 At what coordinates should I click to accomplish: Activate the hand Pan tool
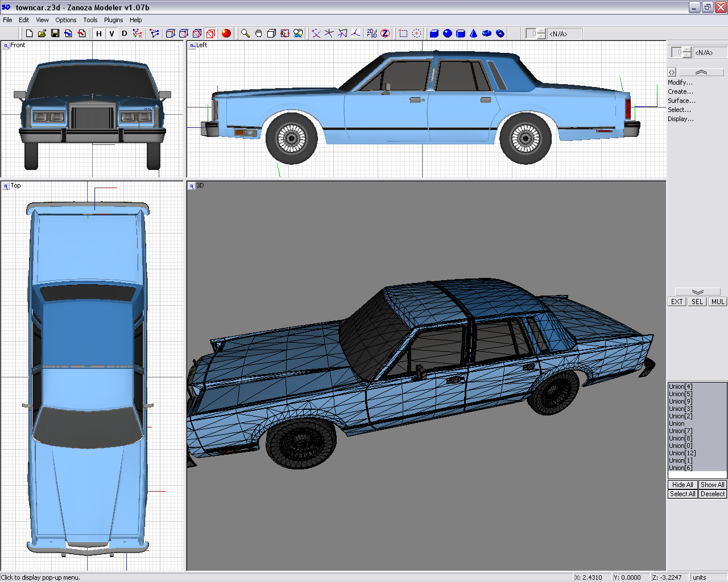point(258,34)
